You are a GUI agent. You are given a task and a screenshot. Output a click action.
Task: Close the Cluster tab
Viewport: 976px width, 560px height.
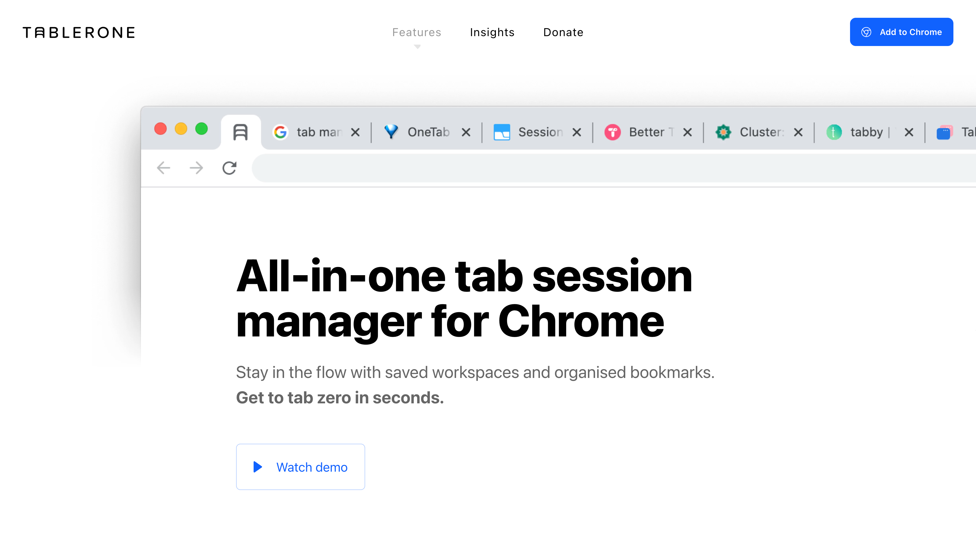[798, 132]
